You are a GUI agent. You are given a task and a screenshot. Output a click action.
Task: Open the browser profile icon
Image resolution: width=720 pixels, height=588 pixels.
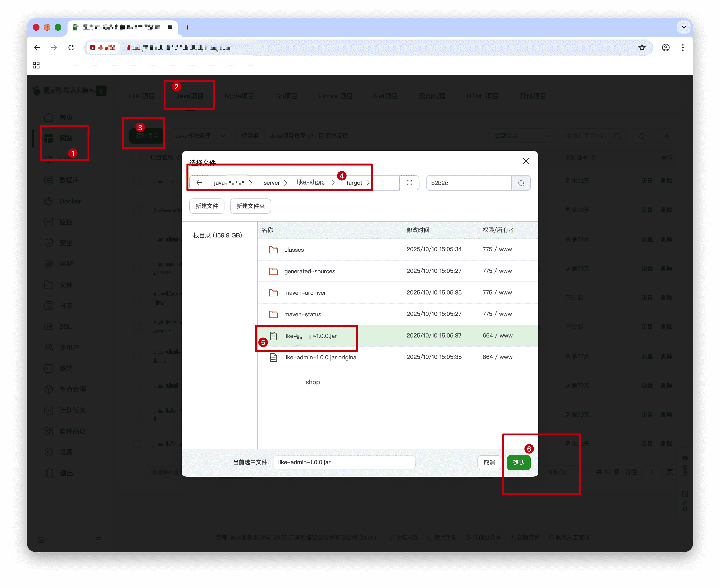666,48
